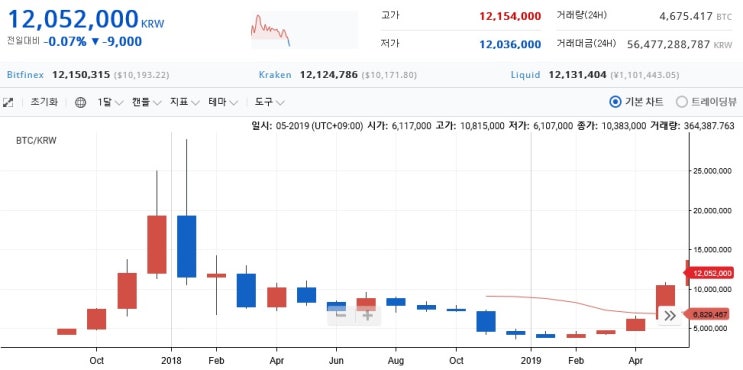
Task: Zoom out with the chart minus icon
Action: [x=340, y=316]
